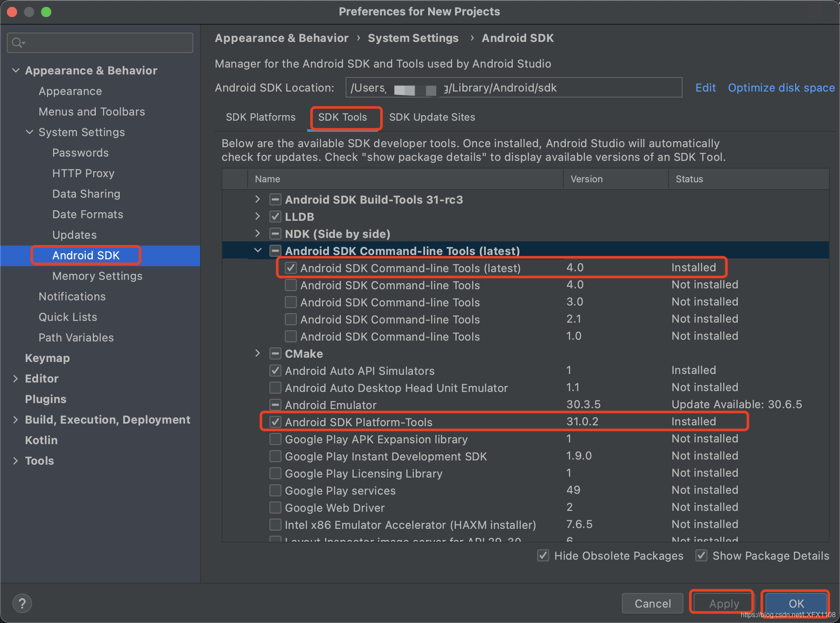Screen dimensions: 840x623
Task: Check Command-line Tools 4.0 not installed row
Action: 291,285
